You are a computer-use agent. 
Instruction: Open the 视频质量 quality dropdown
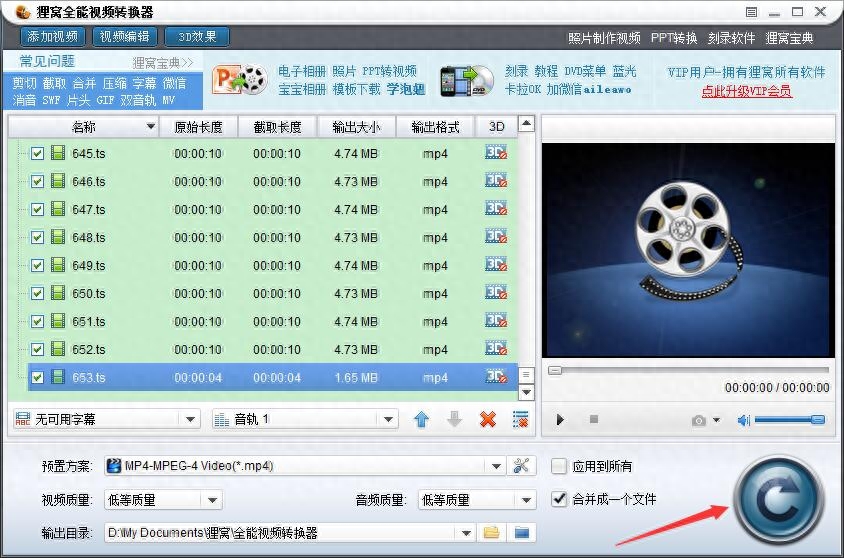point(212,500)
